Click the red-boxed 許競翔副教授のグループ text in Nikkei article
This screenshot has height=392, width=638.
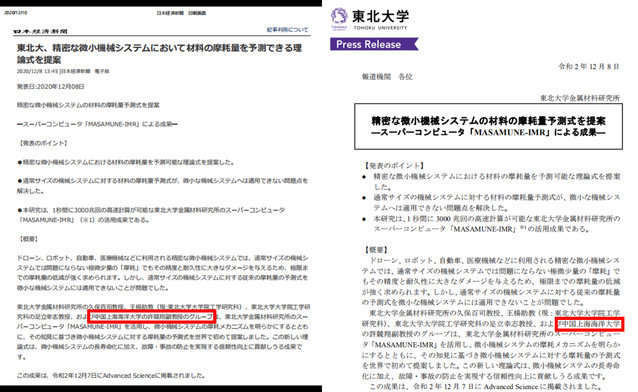click(x=151, y=316)
